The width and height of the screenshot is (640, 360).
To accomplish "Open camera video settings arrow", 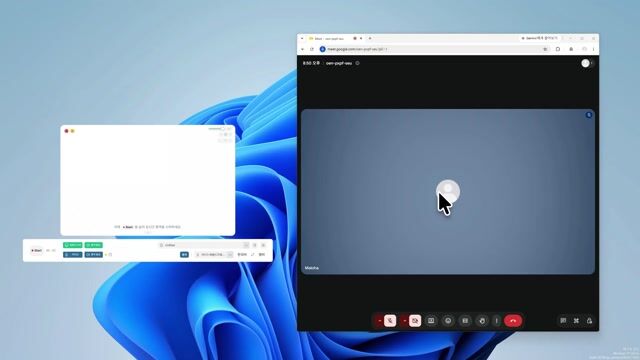I will tap(404, 321).
